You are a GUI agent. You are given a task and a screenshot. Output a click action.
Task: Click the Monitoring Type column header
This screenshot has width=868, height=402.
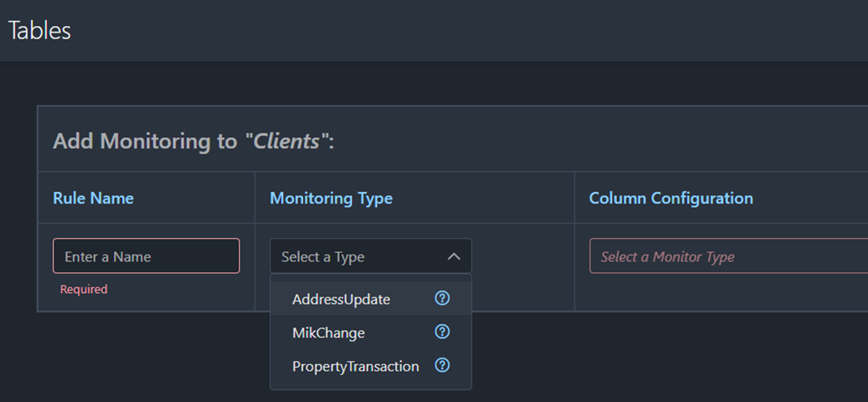click(331, 198)
